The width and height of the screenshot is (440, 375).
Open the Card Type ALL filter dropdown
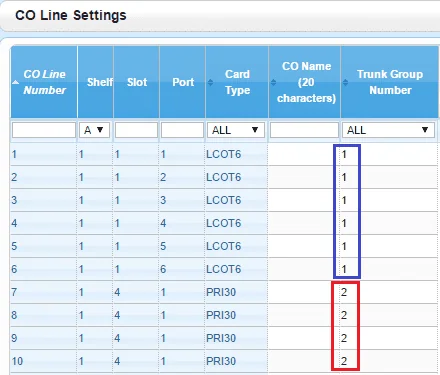(x=236, y=130)
